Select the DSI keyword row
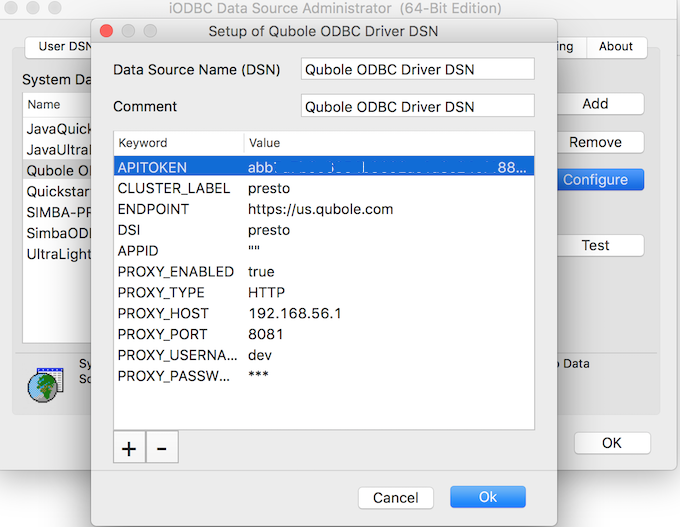This screenshot has height=527, width=680. point(324,230)
